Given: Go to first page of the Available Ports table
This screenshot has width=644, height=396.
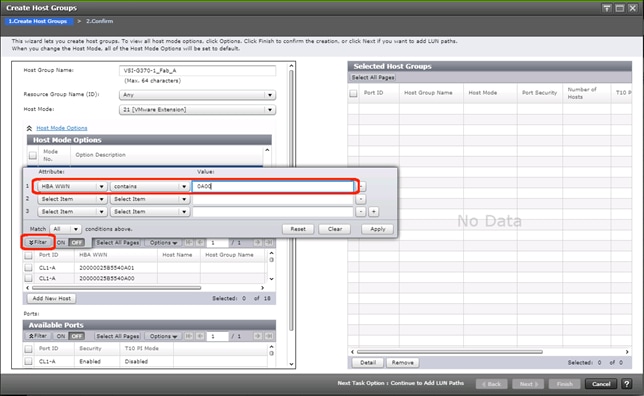Looking at the screenshot, I should click(189, 336).
